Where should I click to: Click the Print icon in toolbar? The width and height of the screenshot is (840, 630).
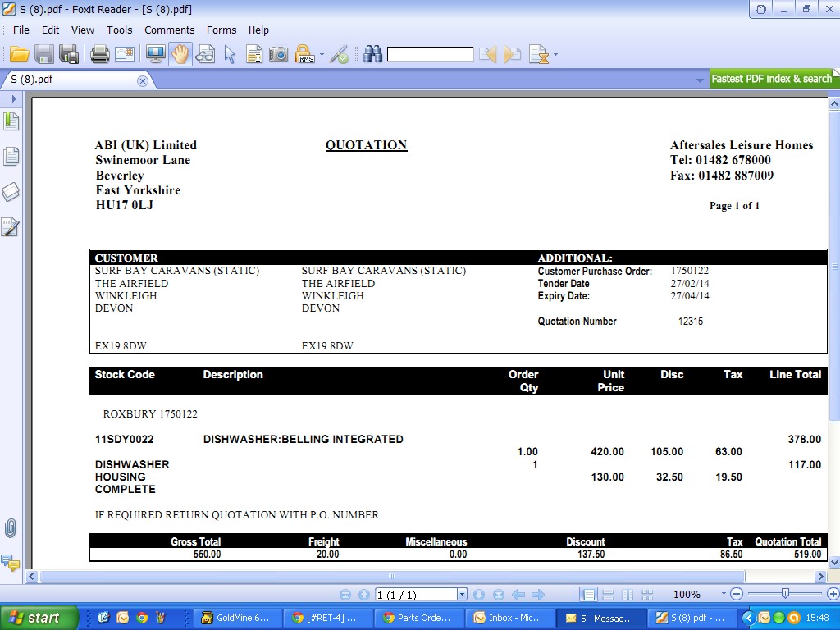point(99,55)
